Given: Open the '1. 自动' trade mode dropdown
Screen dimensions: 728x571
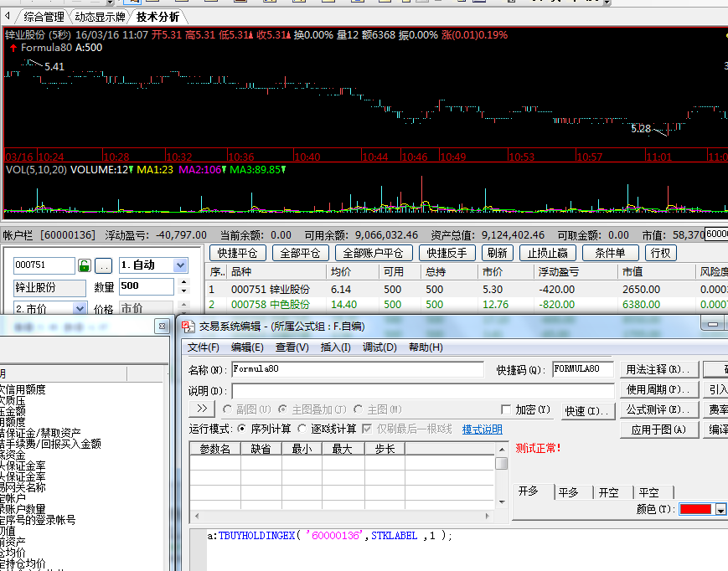Looking at the screenshot, I should tap(180, 265).
